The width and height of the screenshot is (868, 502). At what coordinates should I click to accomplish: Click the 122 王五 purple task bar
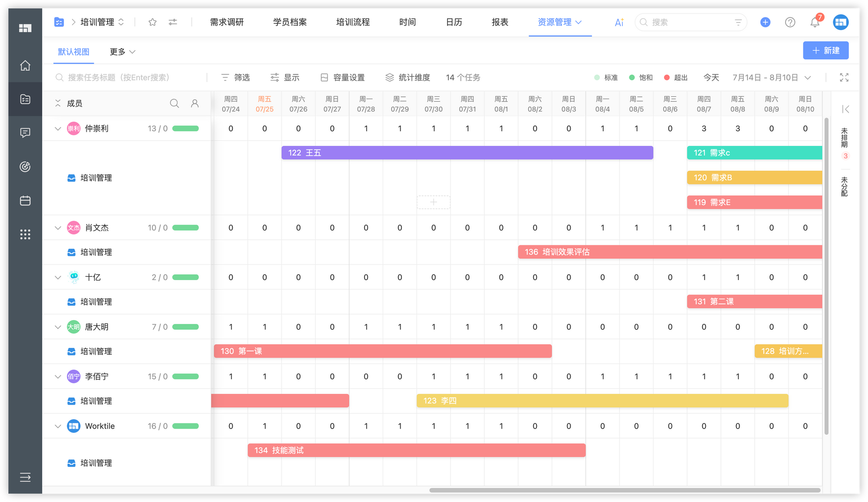[467, 153]
